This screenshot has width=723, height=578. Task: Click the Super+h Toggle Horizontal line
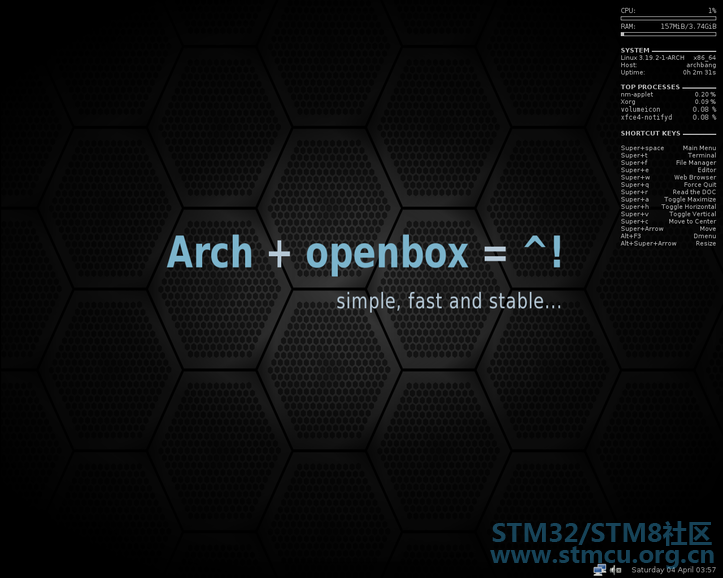coord(668,207)
